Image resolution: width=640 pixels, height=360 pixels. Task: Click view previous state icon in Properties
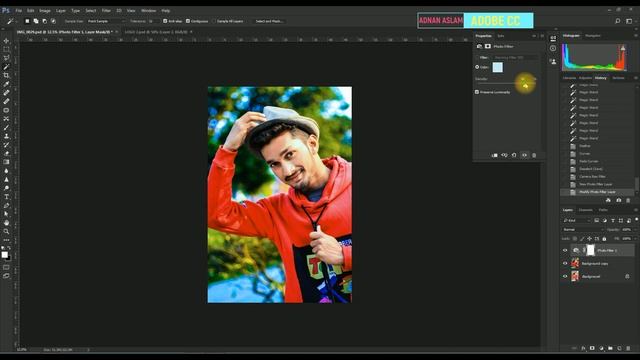(x=504, y=155)
